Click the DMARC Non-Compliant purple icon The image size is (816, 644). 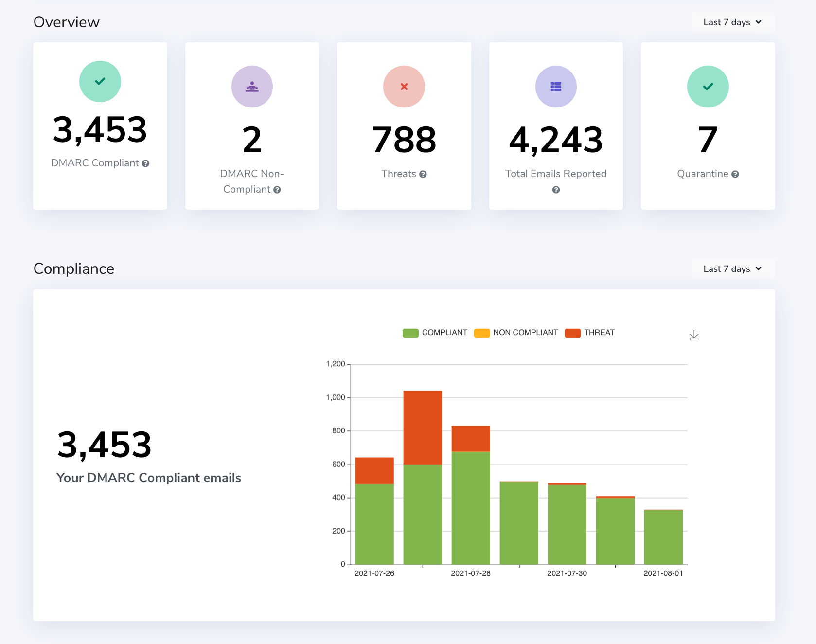tap(252, 87)
